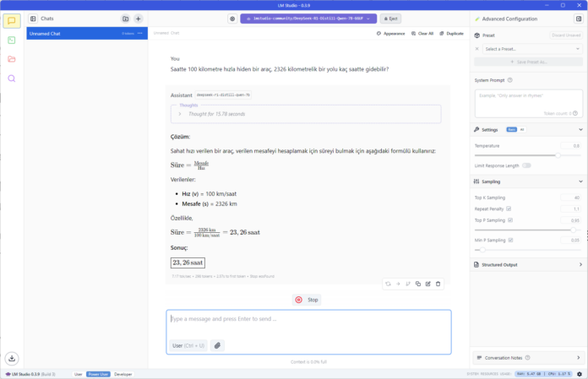Uncheck the Repeat Penalty checkbox
Viewport: 588px width, 379px height.
(509, 208)
